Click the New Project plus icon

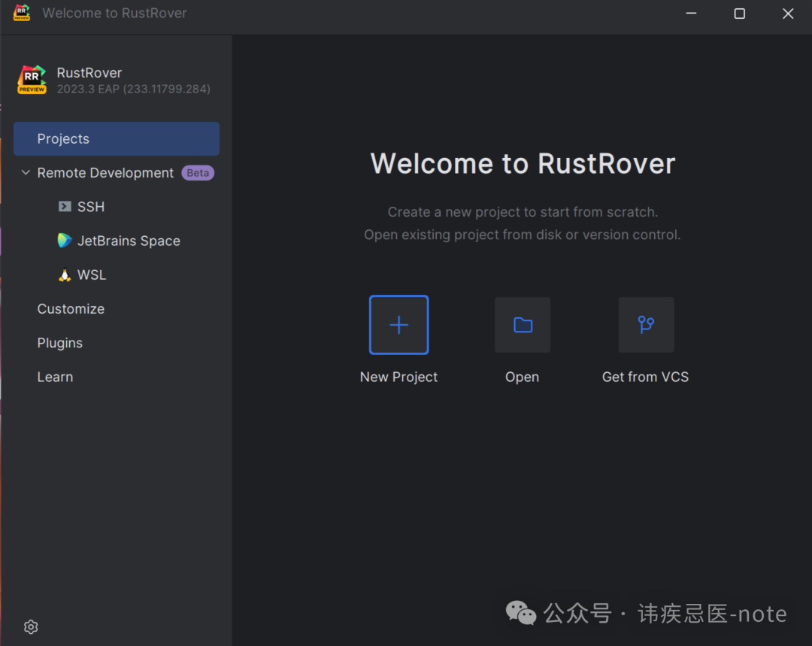click(x=398, y=325)
